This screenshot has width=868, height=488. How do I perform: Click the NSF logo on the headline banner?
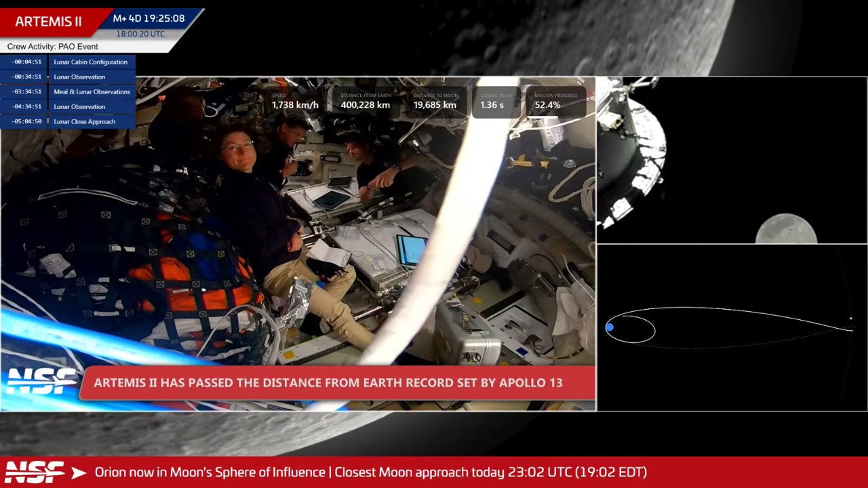[41, 382]
